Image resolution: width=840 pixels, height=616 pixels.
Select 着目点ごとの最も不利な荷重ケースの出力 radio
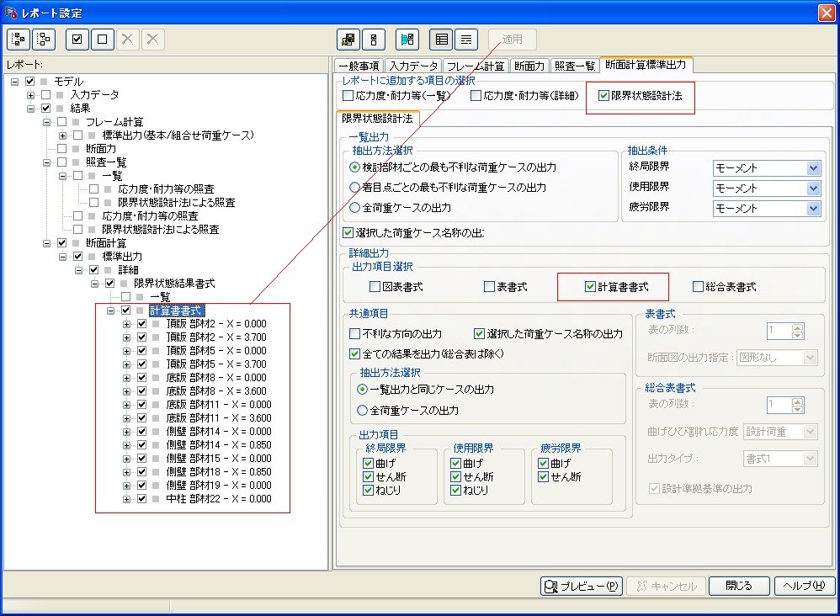354,188
